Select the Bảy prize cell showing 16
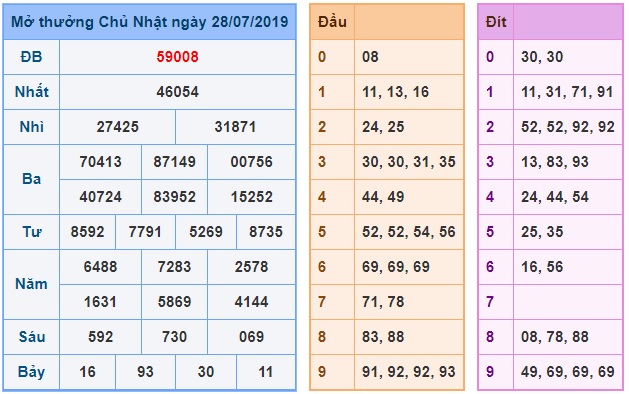This screenshot has height=394, width=629. click(x=87, y=372)
